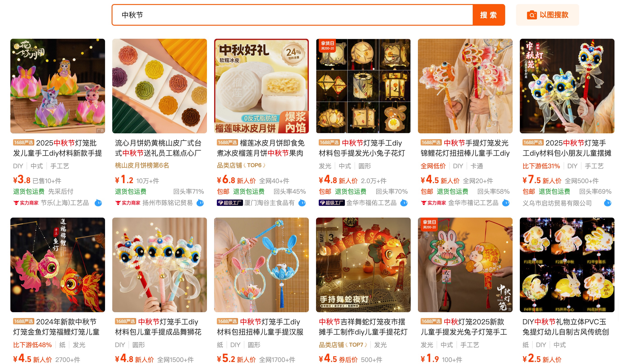Click chat icon next to 厦门淘谷主食品
619x364 pixels.
tap(302, 203)
